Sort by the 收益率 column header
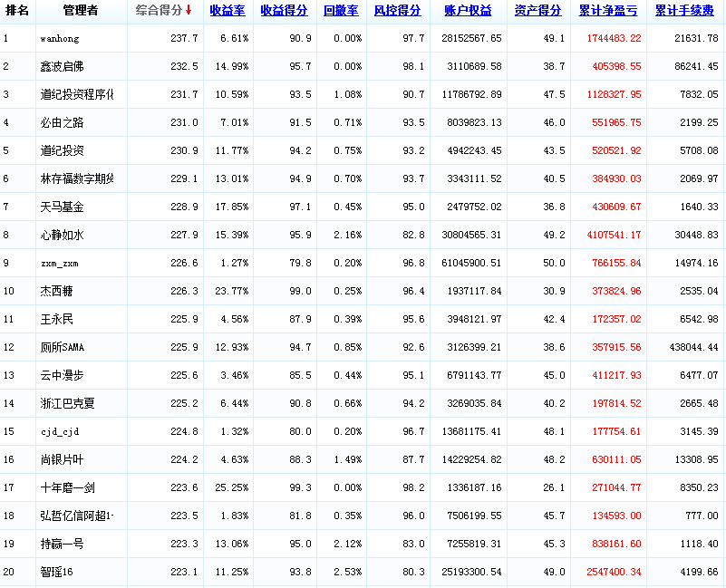The height and width of the screenshot is (588, 726). point(227,11)
